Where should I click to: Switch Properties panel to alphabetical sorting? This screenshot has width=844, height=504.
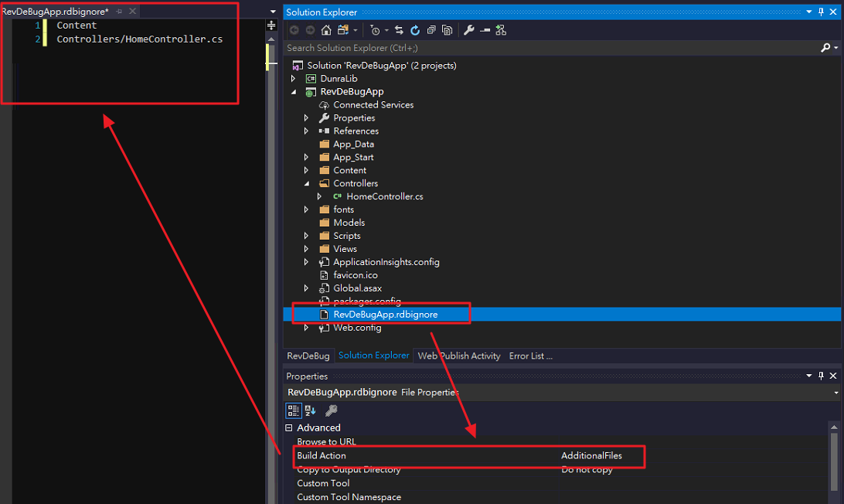click(x=311, y=410)
